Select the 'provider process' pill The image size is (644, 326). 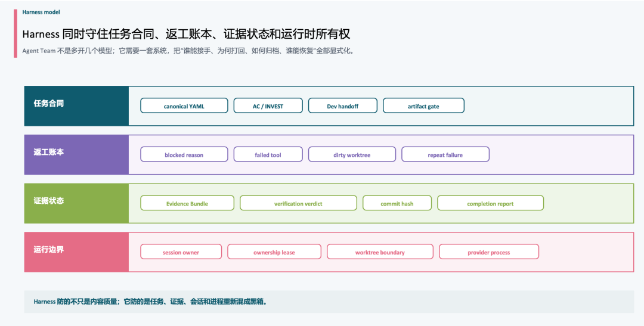[489, 252]
